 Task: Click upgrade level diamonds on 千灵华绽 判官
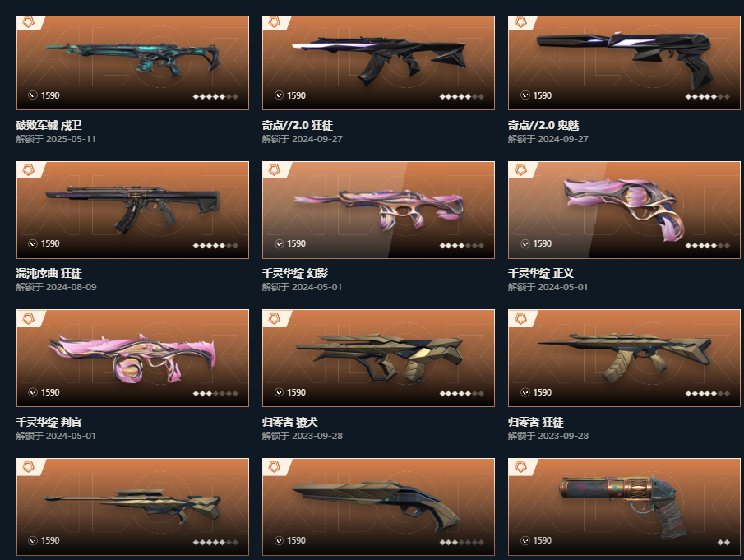[215, 393]
